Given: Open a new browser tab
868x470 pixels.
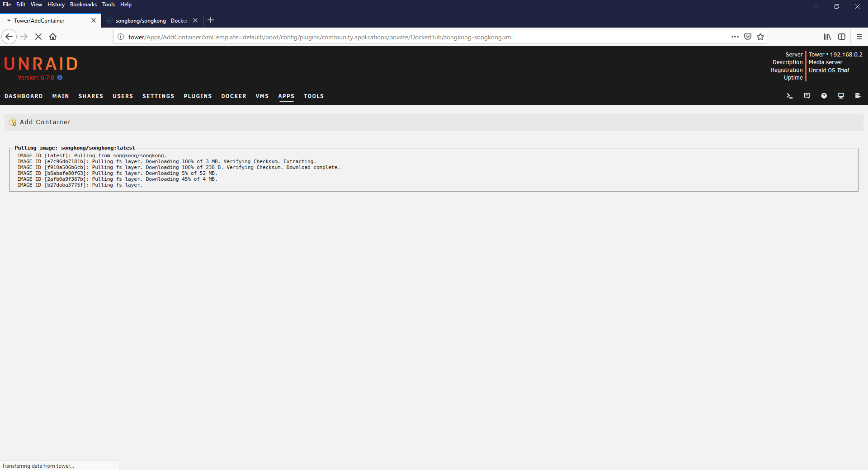Looking at the screenshot, I should click(x=211, y=20).
